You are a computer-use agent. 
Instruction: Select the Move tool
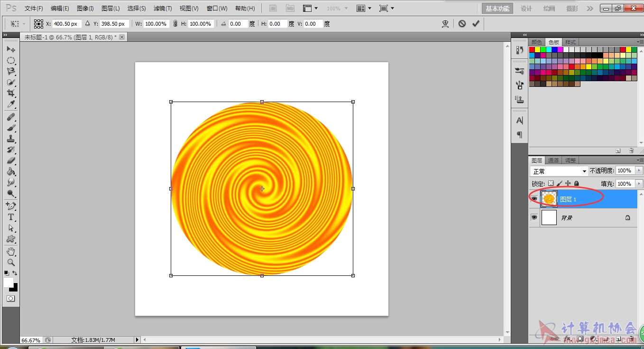click(11, 49)
